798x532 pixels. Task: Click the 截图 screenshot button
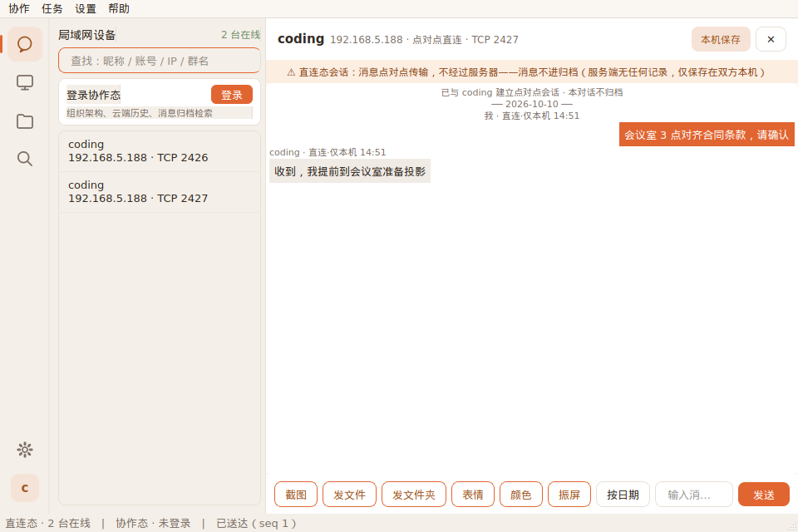point(296,495)
